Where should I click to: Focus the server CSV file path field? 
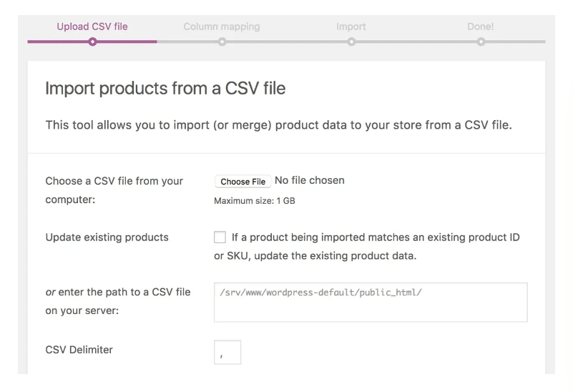pos(371,302)
